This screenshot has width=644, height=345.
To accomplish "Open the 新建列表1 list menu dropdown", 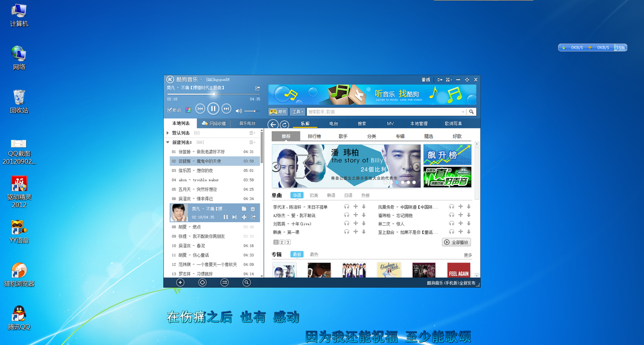I will click(x=252, y=143).
